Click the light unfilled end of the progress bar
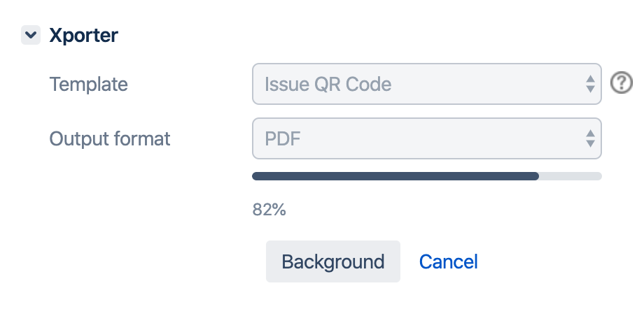This screenshot has width=644, height=316. 570,176
